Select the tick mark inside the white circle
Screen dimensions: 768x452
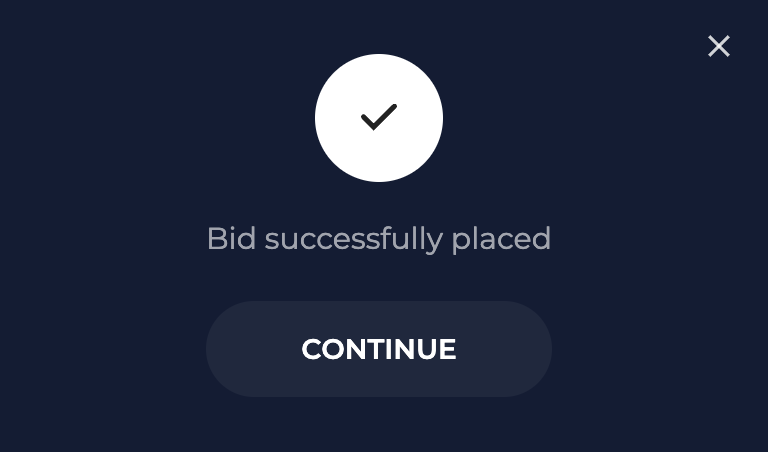click(379, 117)
